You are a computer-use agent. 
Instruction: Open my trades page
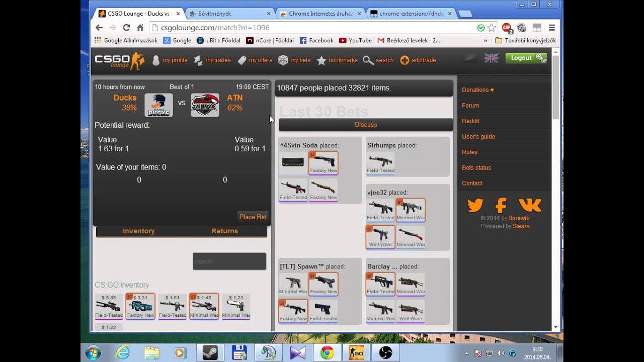(x=212, y=60)
